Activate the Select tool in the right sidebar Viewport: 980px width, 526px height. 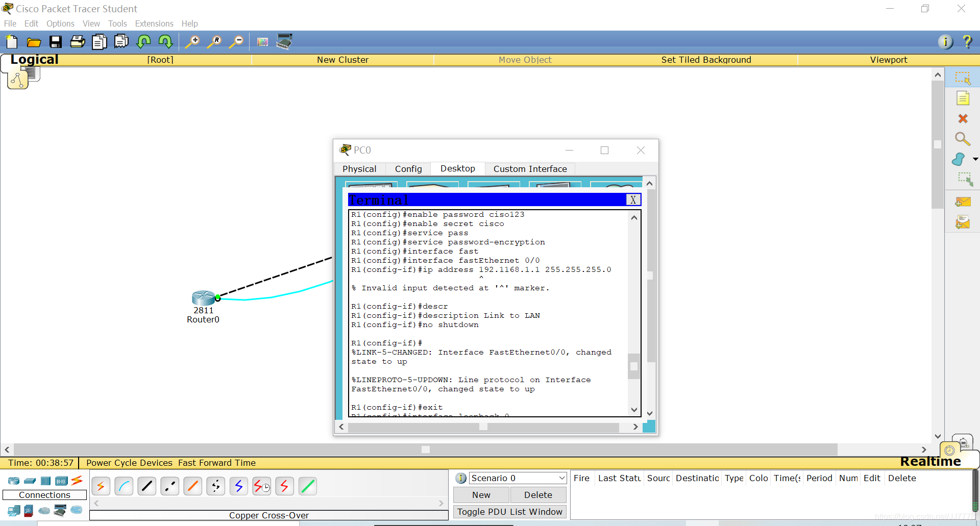coord(963,78)
